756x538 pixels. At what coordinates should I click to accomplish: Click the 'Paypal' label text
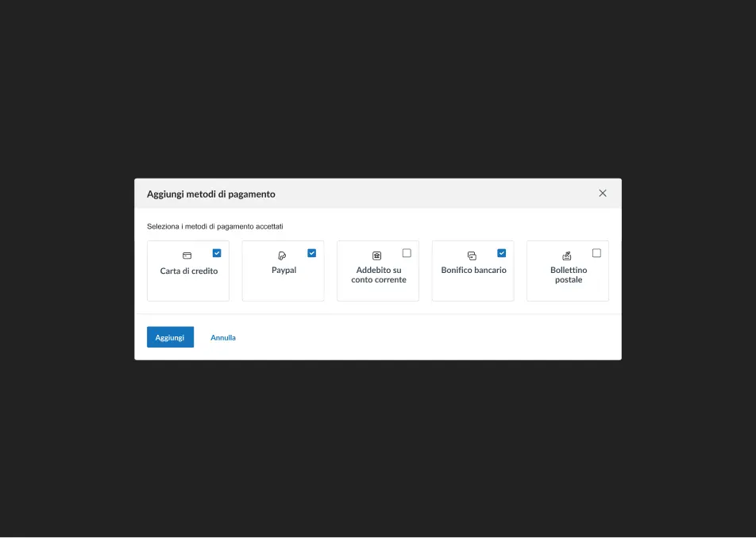[283, 271]
